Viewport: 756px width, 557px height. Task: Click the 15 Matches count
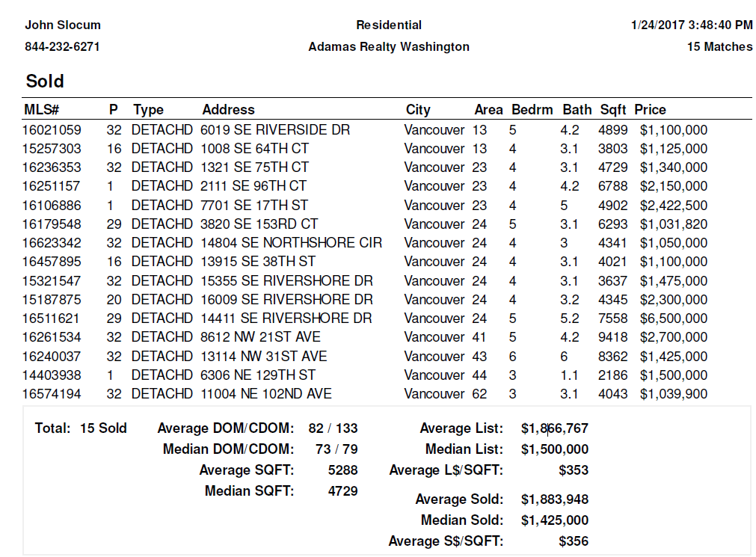point(719,47)
